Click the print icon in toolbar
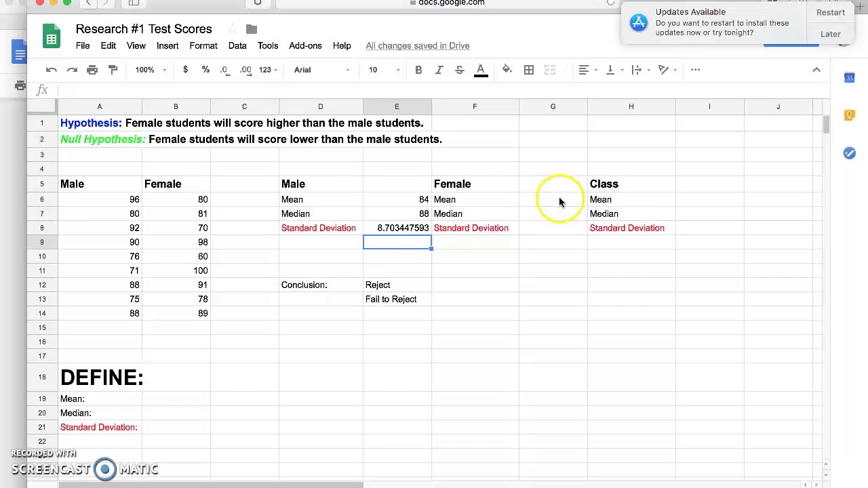This screenshot has height=488, width=868. [92, 70]
